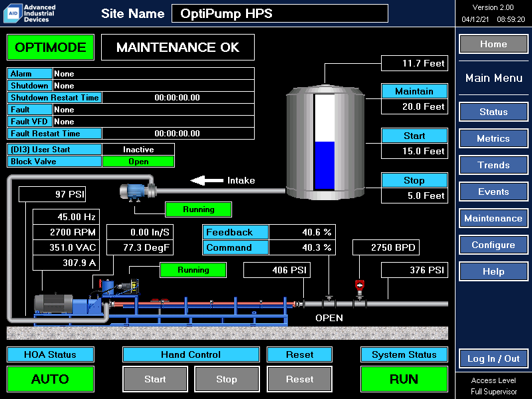Click the 2700 RPM speed value
Screen dimensions: 532x399
pos(66,232)
